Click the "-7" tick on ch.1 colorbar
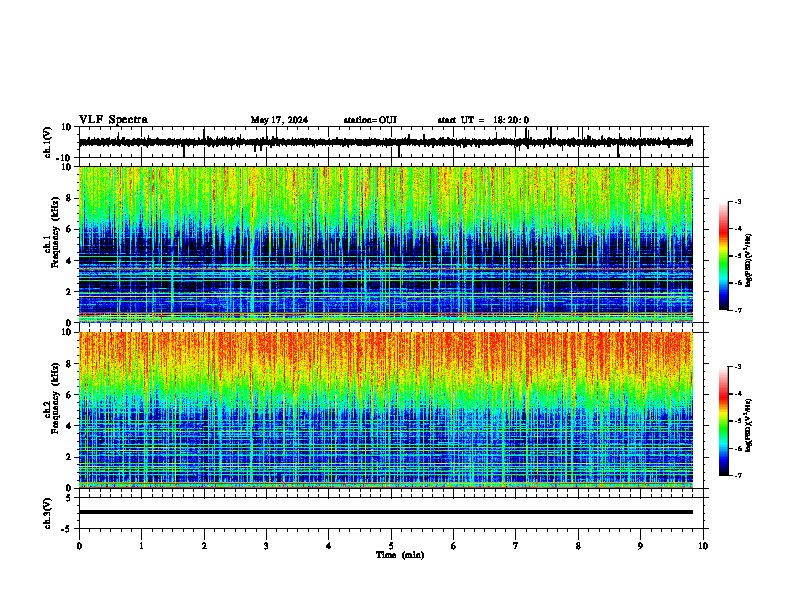The height and width of the screenshot is (612, 792). 737,310
